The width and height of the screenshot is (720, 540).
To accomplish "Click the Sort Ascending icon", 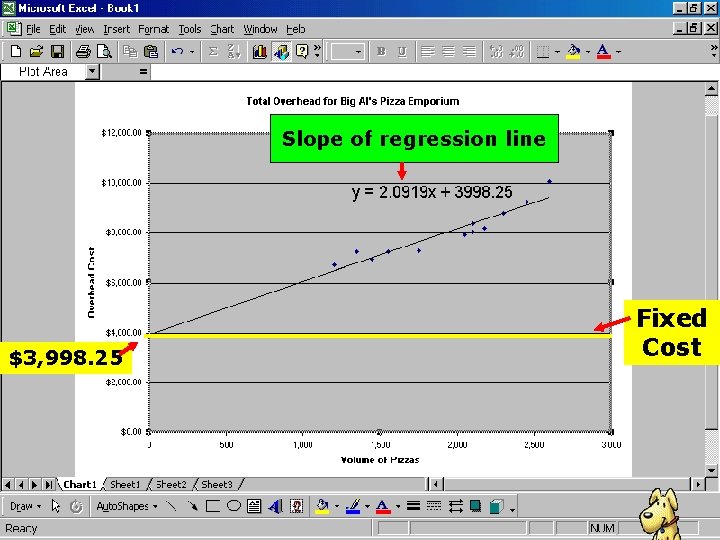I will (234, 51).
